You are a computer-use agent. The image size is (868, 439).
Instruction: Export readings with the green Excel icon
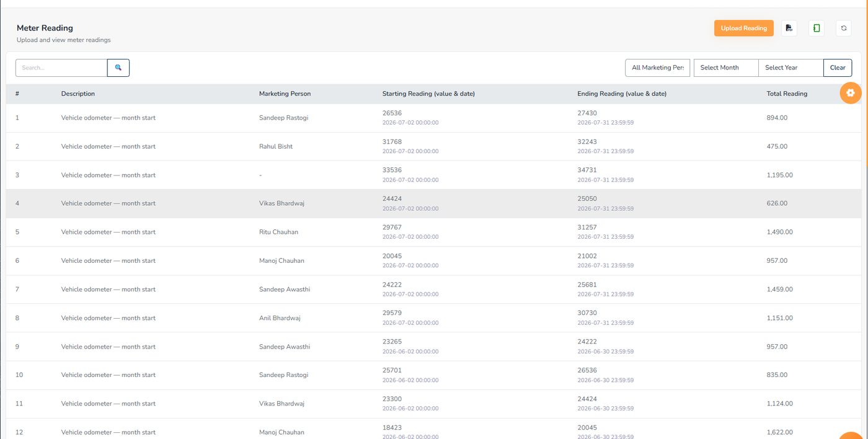(817, 28)
